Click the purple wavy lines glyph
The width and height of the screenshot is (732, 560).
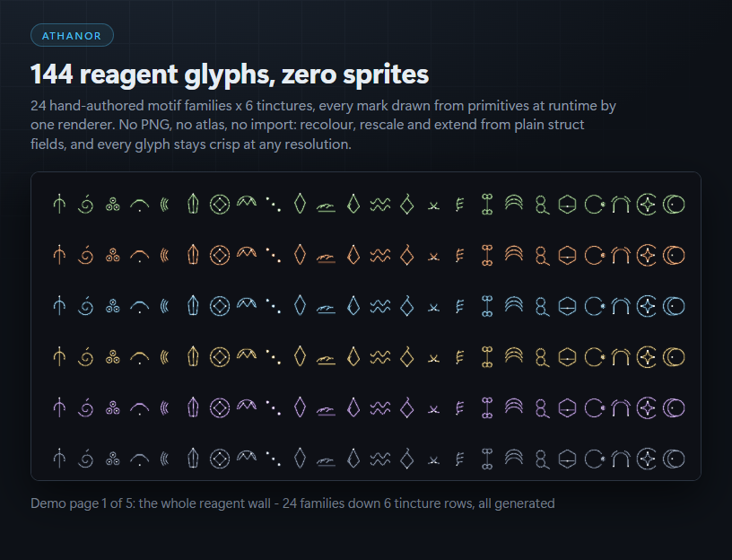pos(380,408)
